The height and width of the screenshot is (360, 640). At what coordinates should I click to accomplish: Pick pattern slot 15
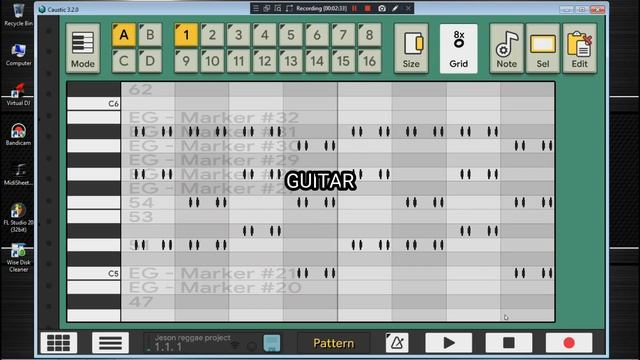(343, 61)
